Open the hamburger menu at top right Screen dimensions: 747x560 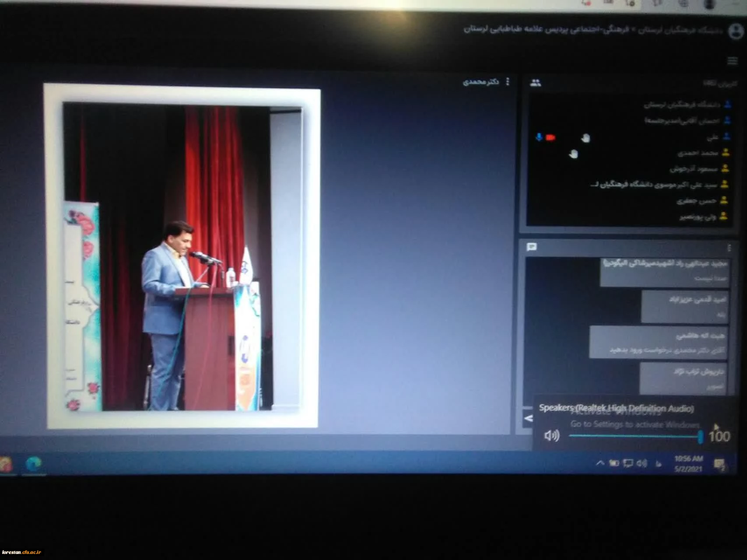pos(732,61)
